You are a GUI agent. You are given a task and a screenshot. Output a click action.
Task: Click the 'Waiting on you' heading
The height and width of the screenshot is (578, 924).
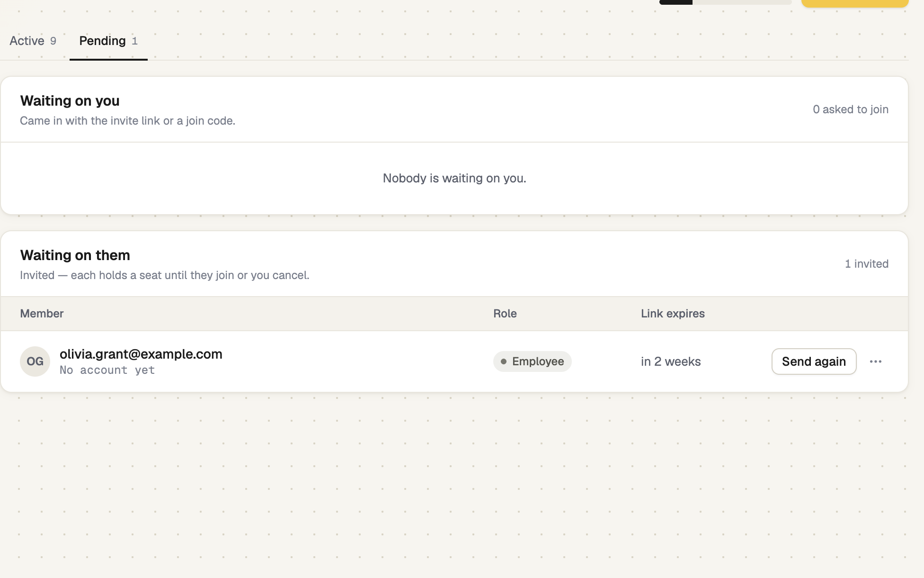point(70,101)
